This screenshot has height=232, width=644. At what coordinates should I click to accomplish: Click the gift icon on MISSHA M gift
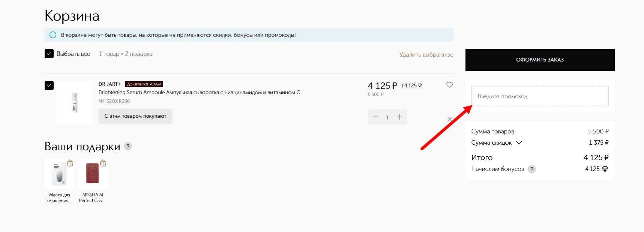[x=103, y=163]
